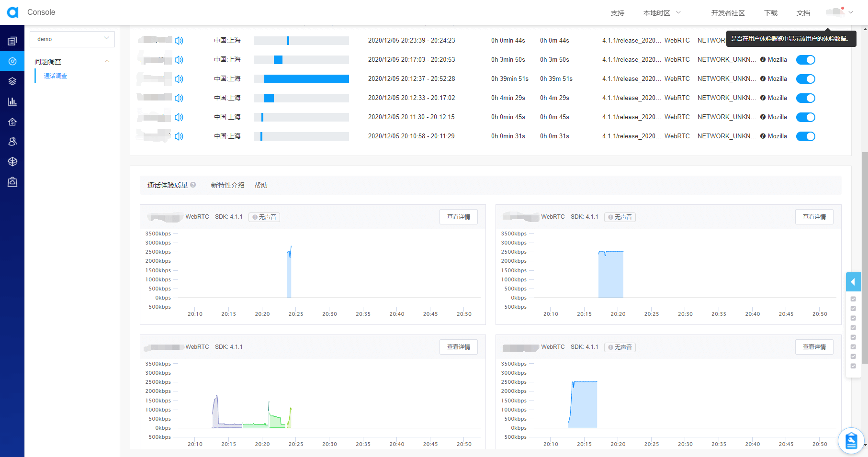Open the 支持 menu in header
Image resolution: width=868 pixels, height=457 pixels.
(x=618, y=13)
